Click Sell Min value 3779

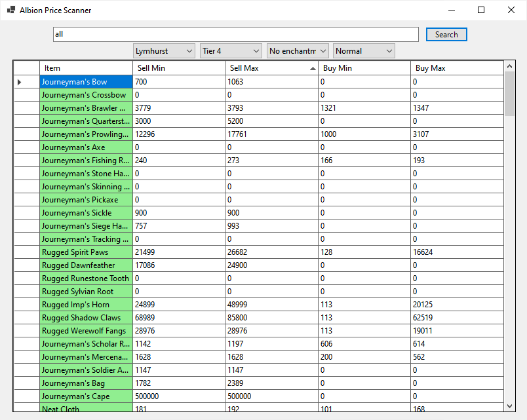click(179, 108)
